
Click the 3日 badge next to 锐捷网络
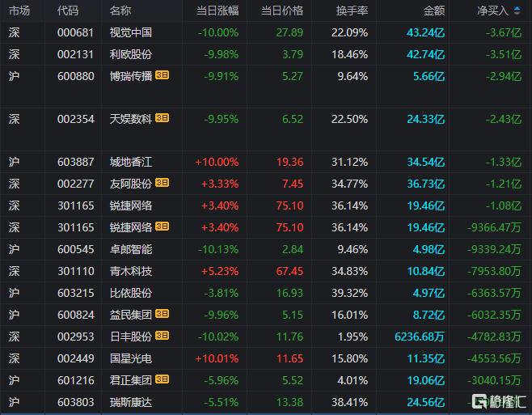[x=162, y=227]
